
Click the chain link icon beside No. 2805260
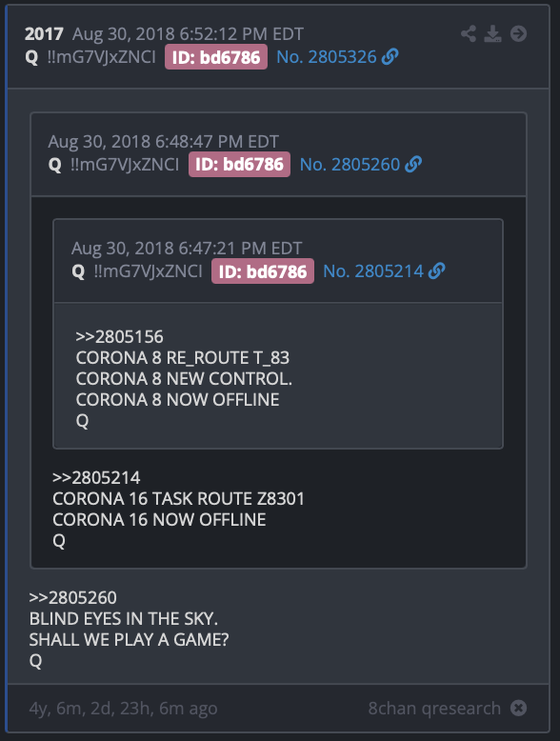coord(413,164)
